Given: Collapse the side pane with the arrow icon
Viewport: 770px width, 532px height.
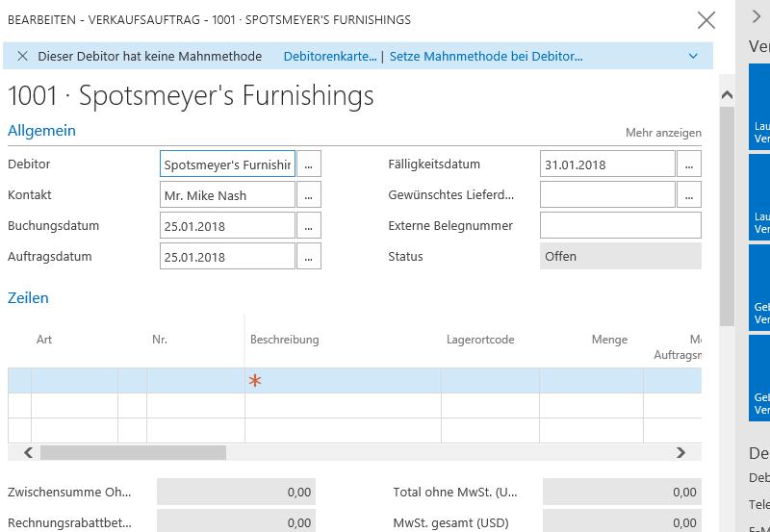Looking at the screenshot, I should click(757, 16).
